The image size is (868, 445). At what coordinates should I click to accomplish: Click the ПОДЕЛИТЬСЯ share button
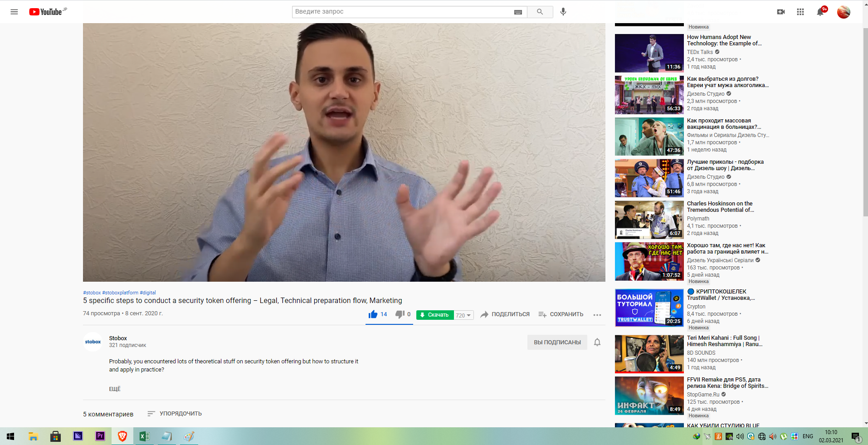coord(511,314)
